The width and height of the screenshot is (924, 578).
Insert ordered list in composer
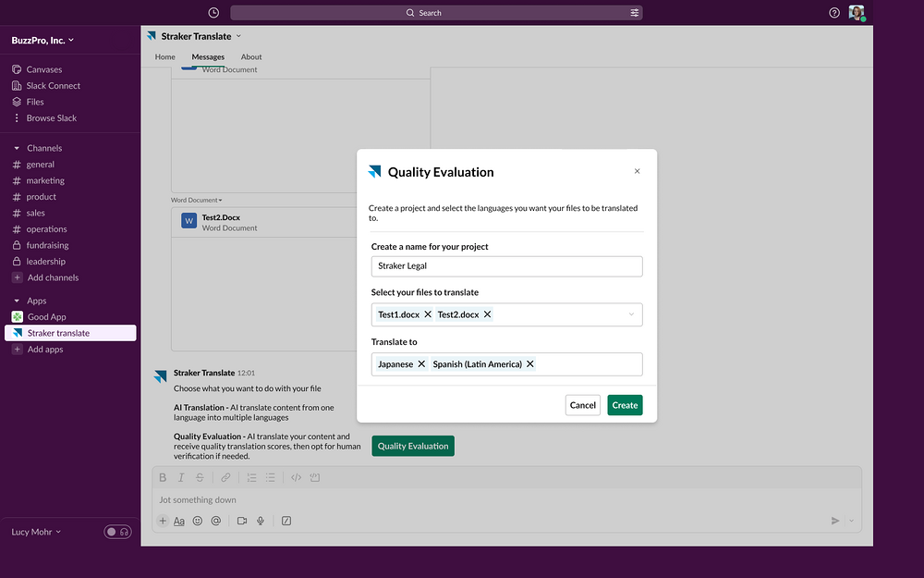coord(251,478)
